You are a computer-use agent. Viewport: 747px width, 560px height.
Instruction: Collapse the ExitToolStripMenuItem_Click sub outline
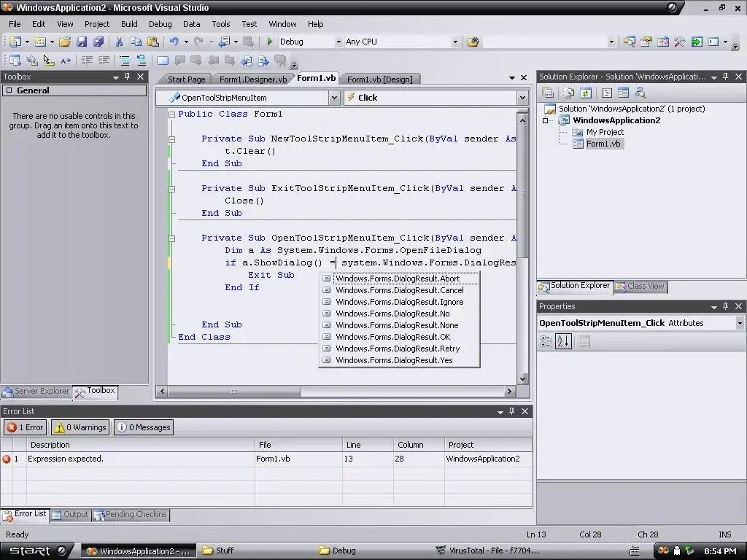click(171, 189)
